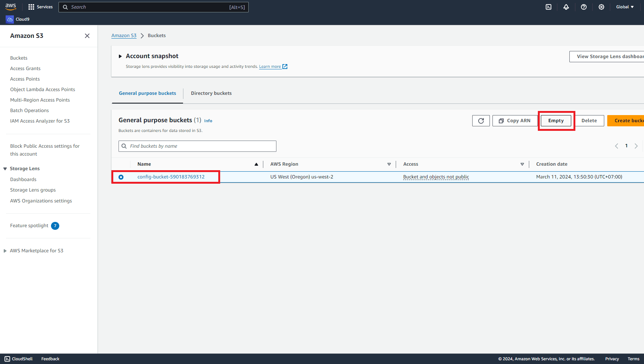Click the Feature spotlight 7 badge
Viewport: 644px width, 364px height.
[55, 226]
